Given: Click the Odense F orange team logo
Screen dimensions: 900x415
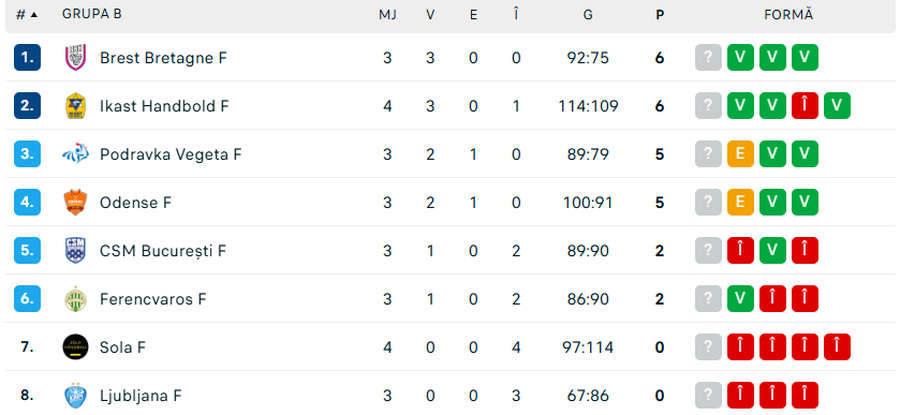Looking at the screenshot, I should (x=75, y=202).
